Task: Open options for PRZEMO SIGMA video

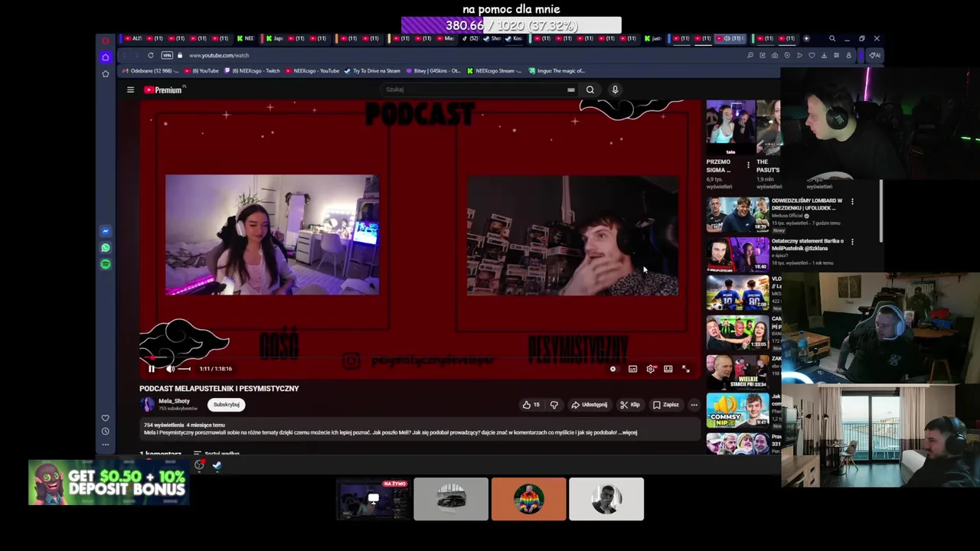Action: (x=748, y=165)
